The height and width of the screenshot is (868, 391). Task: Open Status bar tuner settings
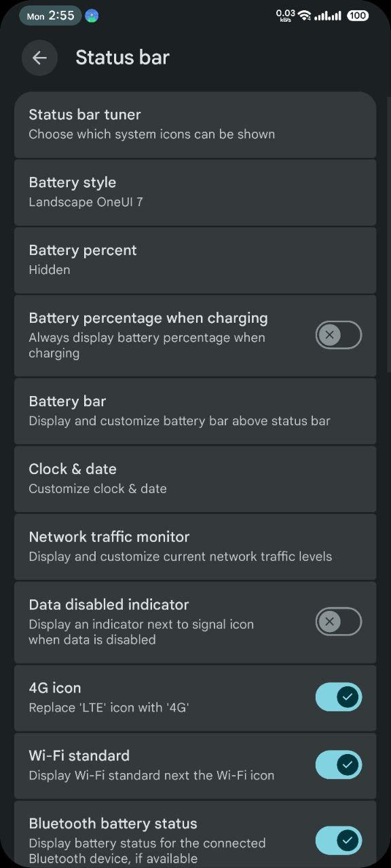coord(195,124)
